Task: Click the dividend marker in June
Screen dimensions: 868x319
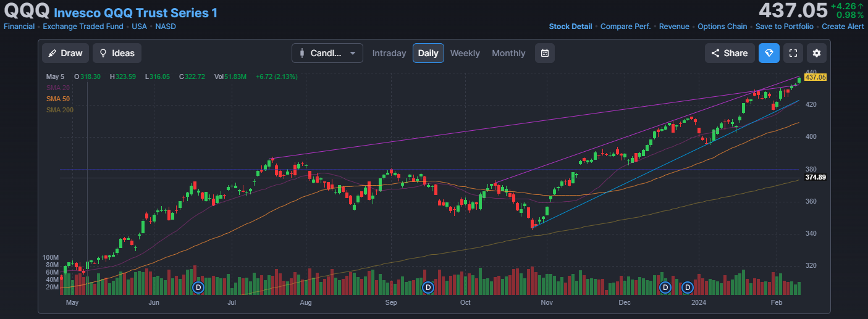Action: pyautogui.click(x=198, y=287)
